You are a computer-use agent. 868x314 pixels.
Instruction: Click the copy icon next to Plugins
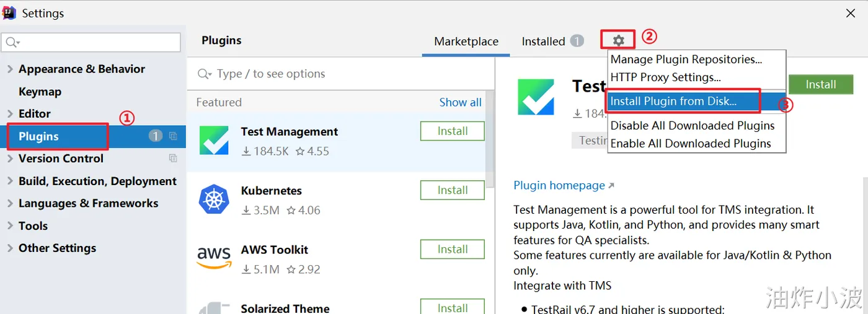pos(173,136)
